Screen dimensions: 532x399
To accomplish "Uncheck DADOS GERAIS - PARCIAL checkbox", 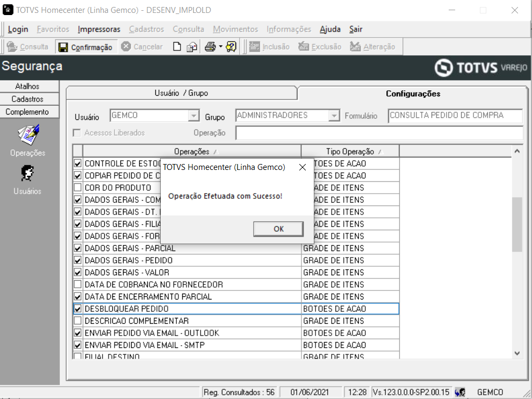I will pos(78,248).
